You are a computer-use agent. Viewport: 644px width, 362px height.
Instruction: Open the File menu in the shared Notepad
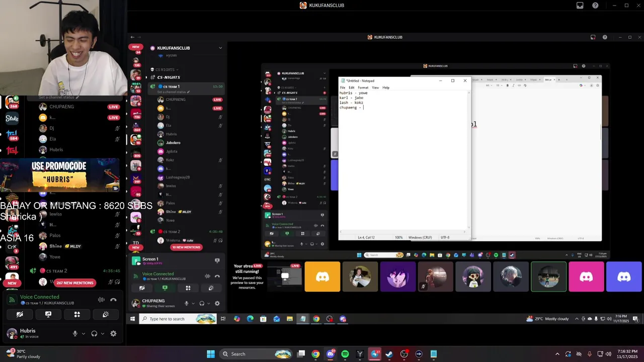[343, 87]
